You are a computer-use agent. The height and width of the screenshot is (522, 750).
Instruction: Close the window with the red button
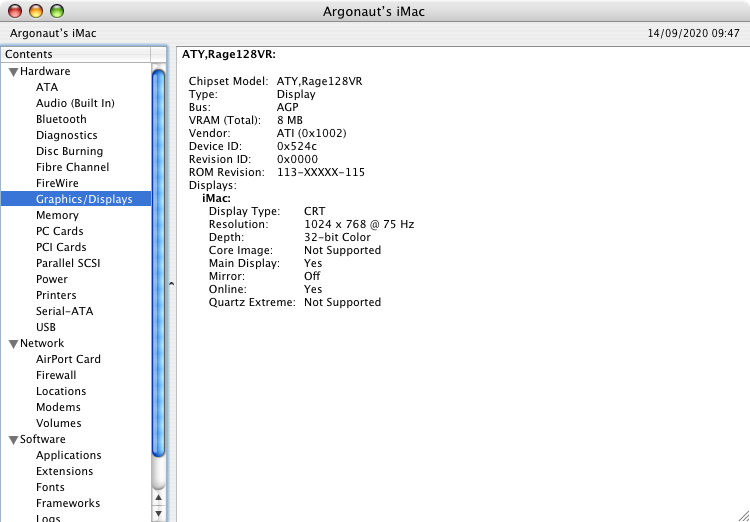click(x=15, y=11)
